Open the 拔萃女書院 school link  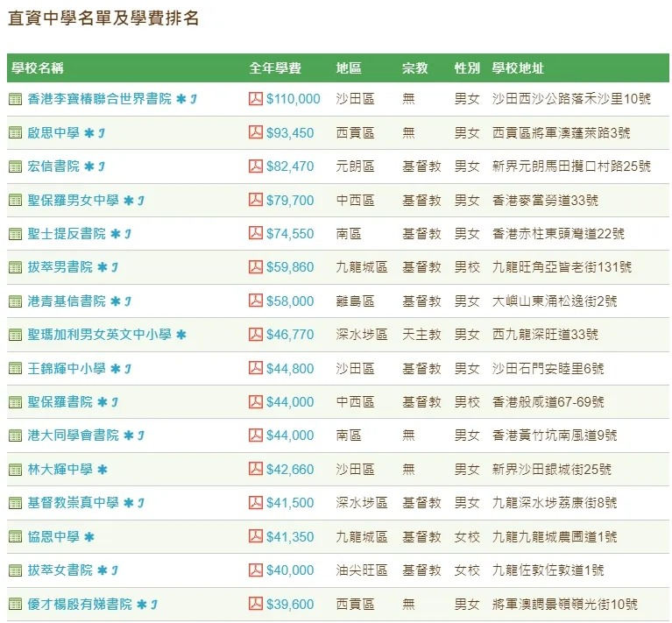[x=60, y=570]
